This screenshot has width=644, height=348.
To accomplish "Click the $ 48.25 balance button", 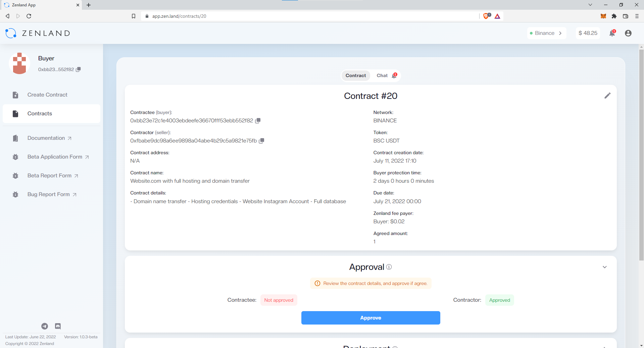I will tap(588, 33).
